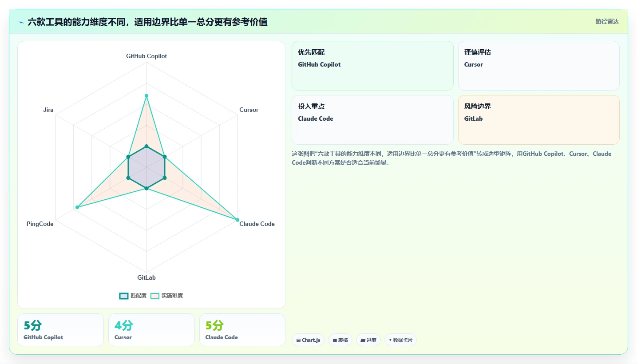Click the Jira radar axis label
637x364 pixels.
pos(48,110)
